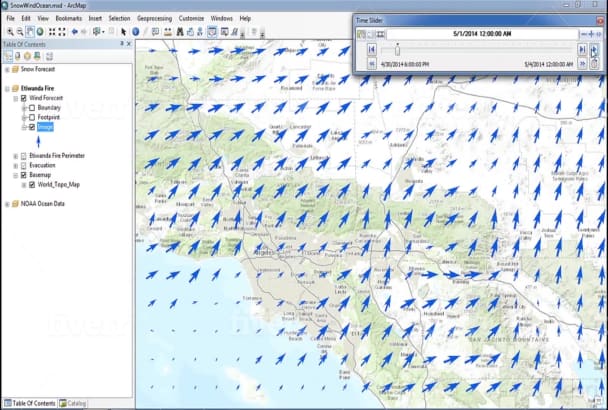Click the Time Slider zoom in plus icon

(x=591, y=34)
